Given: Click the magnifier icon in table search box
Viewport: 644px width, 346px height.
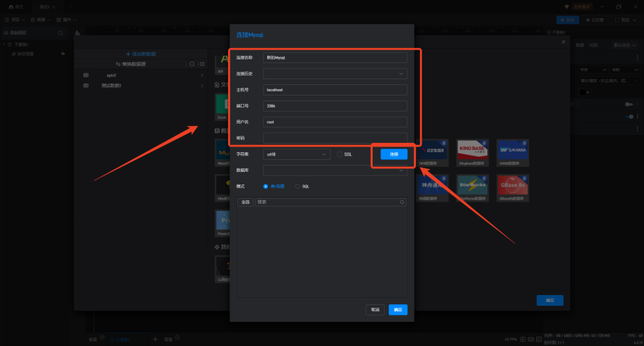Looking at the screenshot, I should coord(402,202).
